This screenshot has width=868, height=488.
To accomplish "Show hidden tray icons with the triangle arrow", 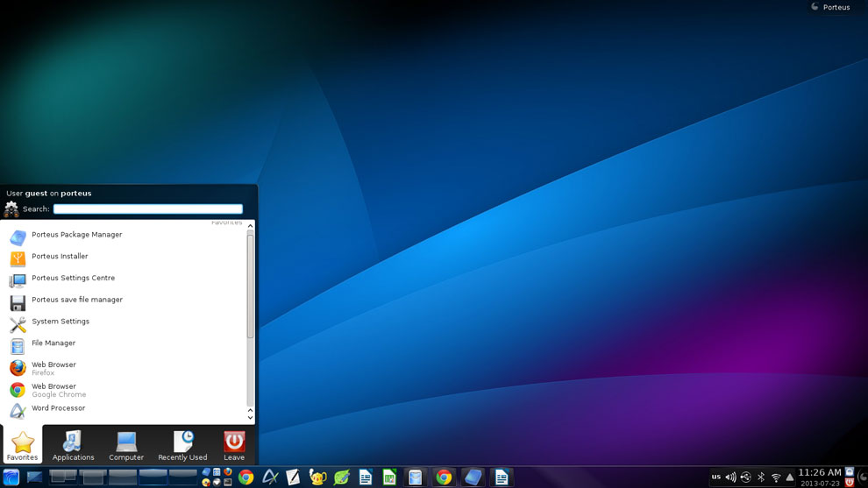I will (x=790, y=477).
